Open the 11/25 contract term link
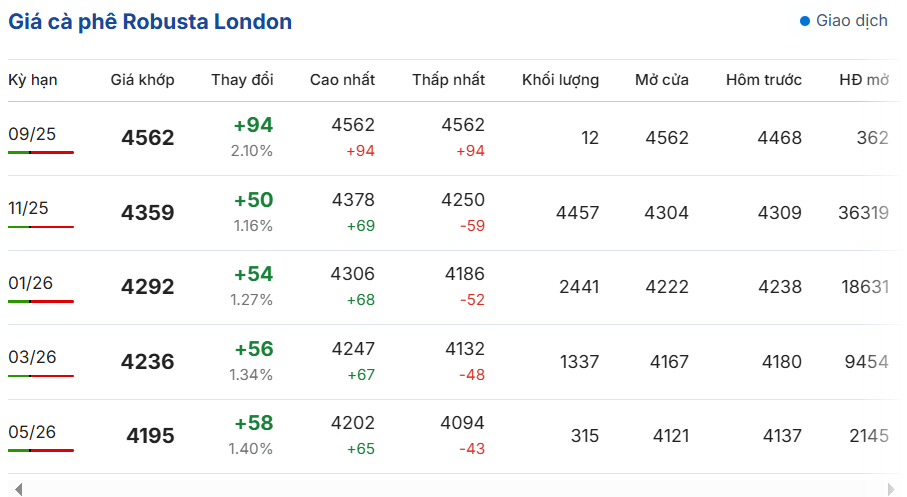The width and height of the screenshot is (907, 497). click(x=28, y=208)
